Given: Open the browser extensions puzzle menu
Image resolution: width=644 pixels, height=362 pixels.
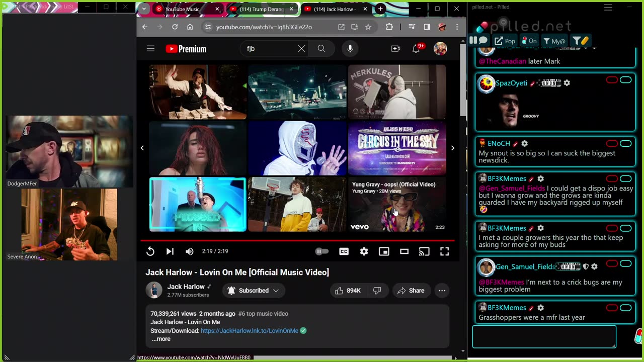Looking at the screenshot, I should tap(389, 27).
